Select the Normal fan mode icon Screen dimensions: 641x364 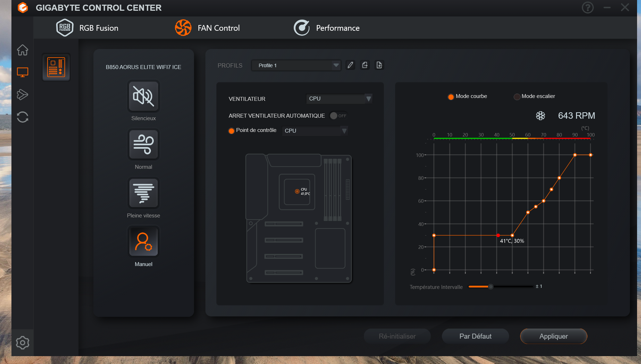click(x=143, y=144)
